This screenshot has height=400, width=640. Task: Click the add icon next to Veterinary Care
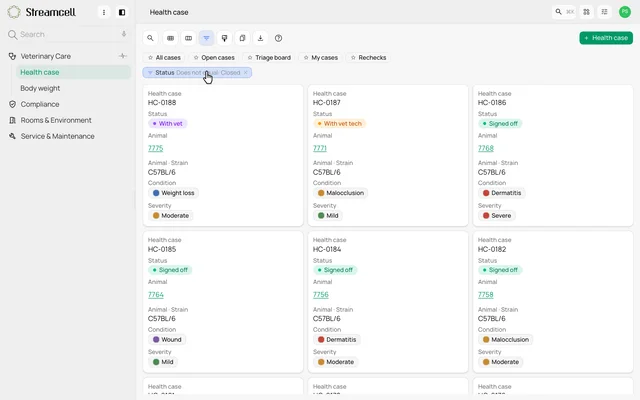123,56
